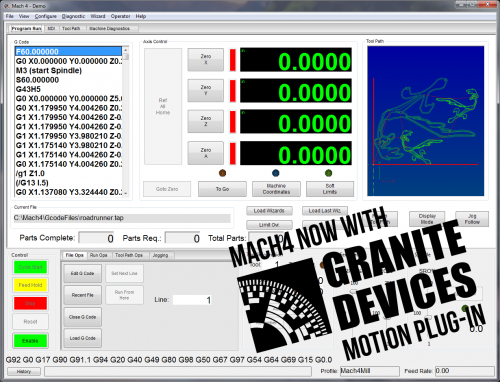The height and width of the screenshot is (382, 500).
Task: Toggle the Soft Limits button
Action: coord(330,189)
